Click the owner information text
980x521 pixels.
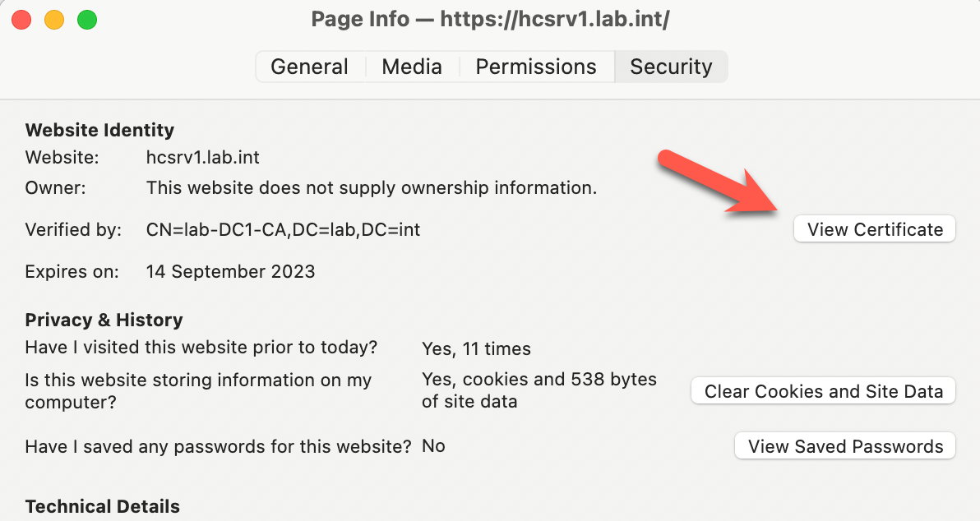coord(371,188)
